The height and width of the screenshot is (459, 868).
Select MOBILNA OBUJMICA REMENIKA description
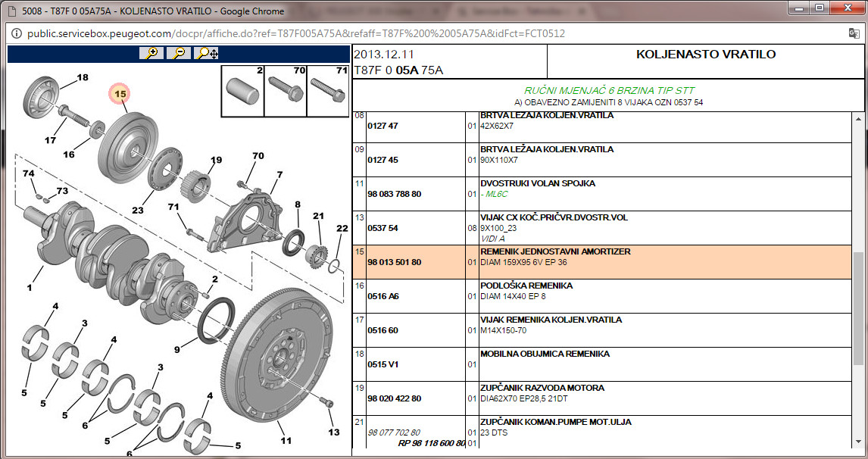click(545, 354)
